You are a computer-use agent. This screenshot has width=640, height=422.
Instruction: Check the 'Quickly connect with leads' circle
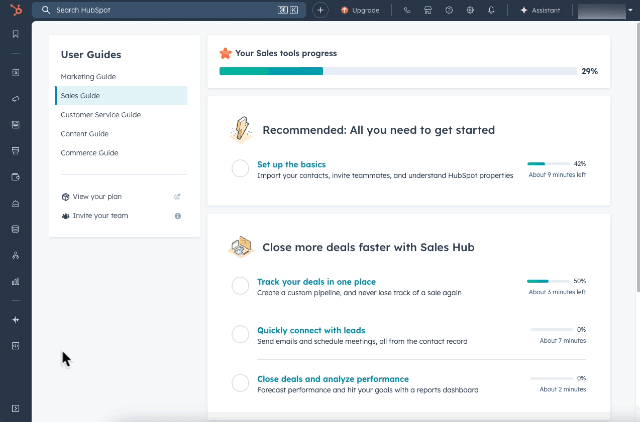pos(240,334)
